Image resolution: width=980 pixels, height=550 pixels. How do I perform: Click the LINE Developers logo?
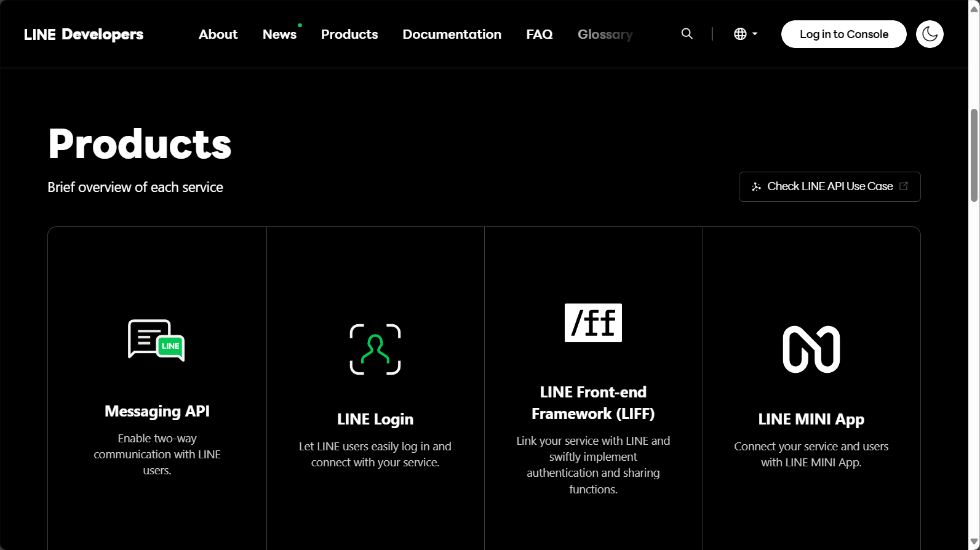coord(84,34)
